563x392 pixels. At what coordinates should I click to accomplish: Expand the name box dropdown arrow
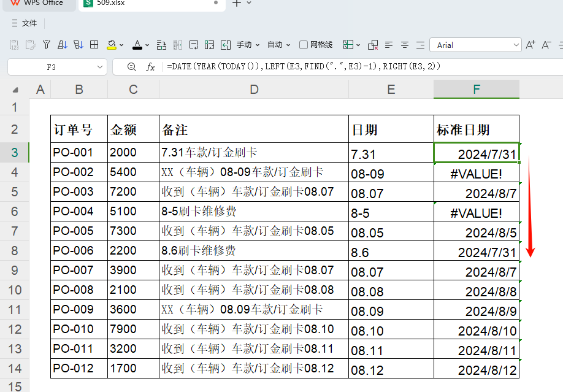point(100,67)
